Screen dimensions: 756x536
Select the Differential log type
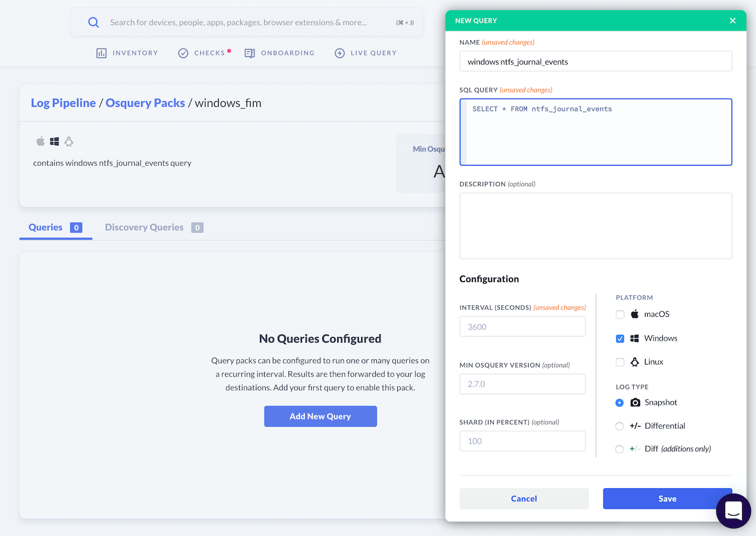tap(619, 426)
